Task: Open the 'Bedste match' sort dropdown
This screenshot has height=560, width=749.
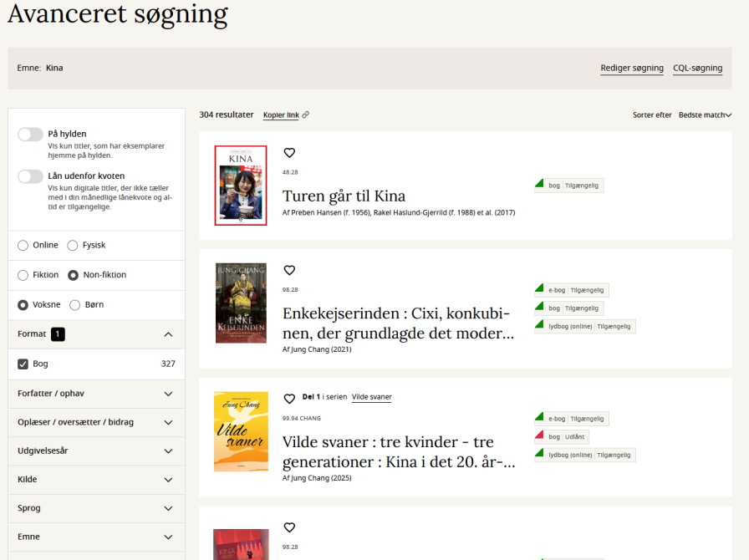Action: coord(705,115)
